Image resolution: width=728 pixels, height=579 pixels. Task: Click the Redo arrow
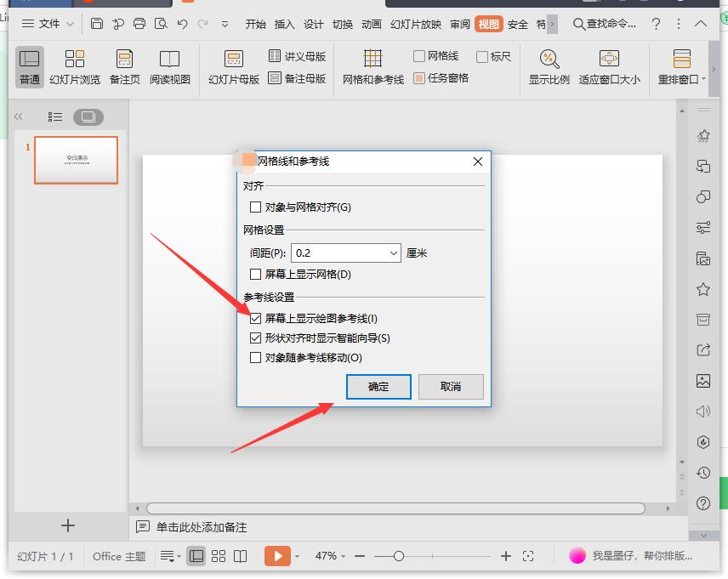click(x=203, y=24)
